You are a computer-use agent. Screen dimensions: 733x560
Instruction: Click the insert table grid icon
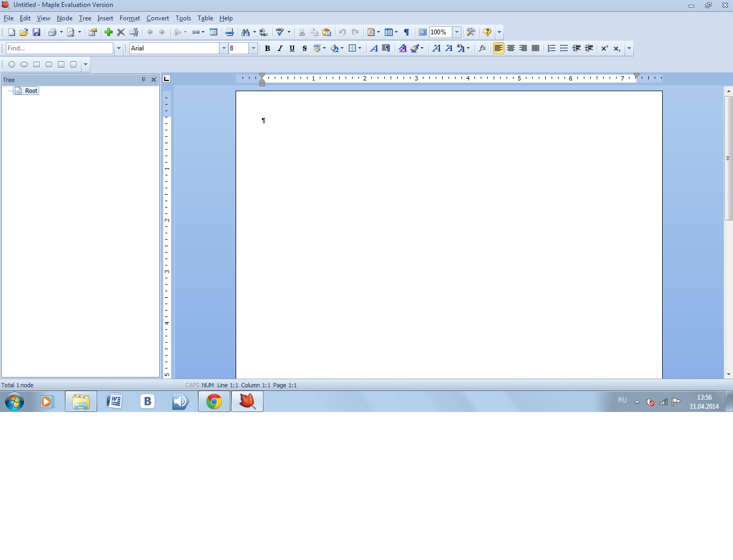coord(214,32)
